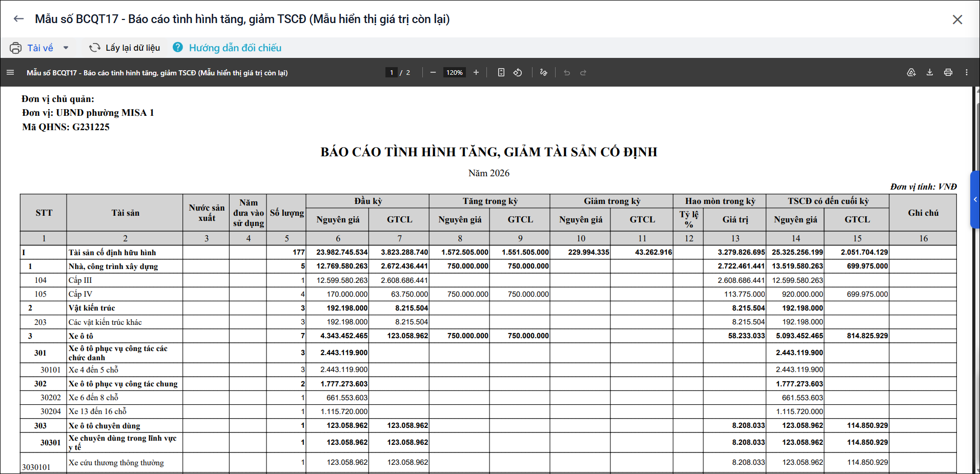
Task: Click Lấy lại dữ liệu
Action: [x=133, y=48]
